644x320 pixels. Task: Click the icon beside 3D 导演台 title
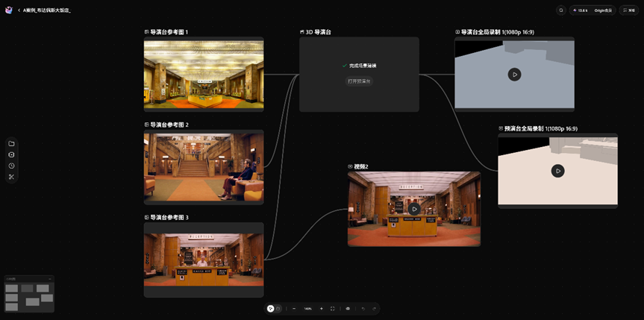pyautogui.click(x=302, y=31)
